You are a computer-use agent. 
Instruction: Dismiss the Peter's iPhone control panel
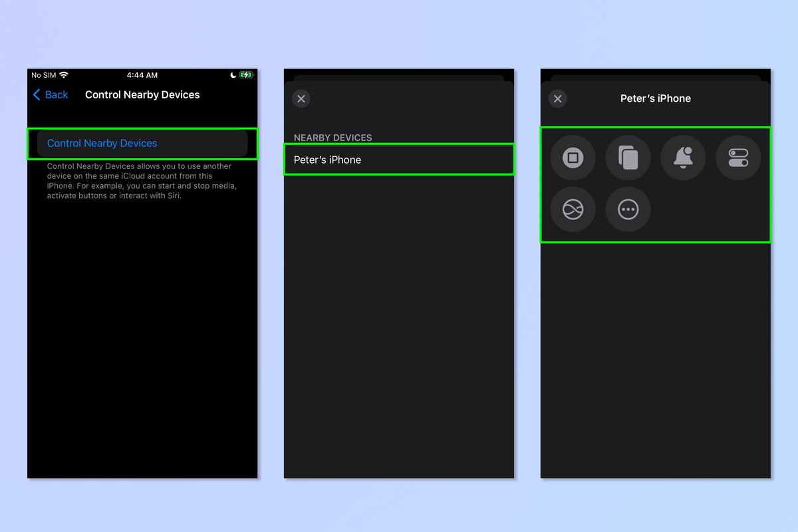click(x=557, y=98)
